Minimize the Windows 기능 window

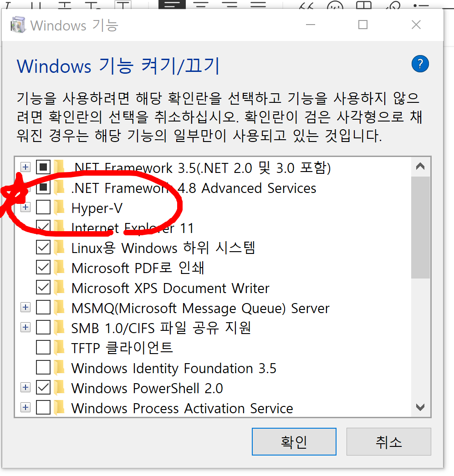[311, 25]
